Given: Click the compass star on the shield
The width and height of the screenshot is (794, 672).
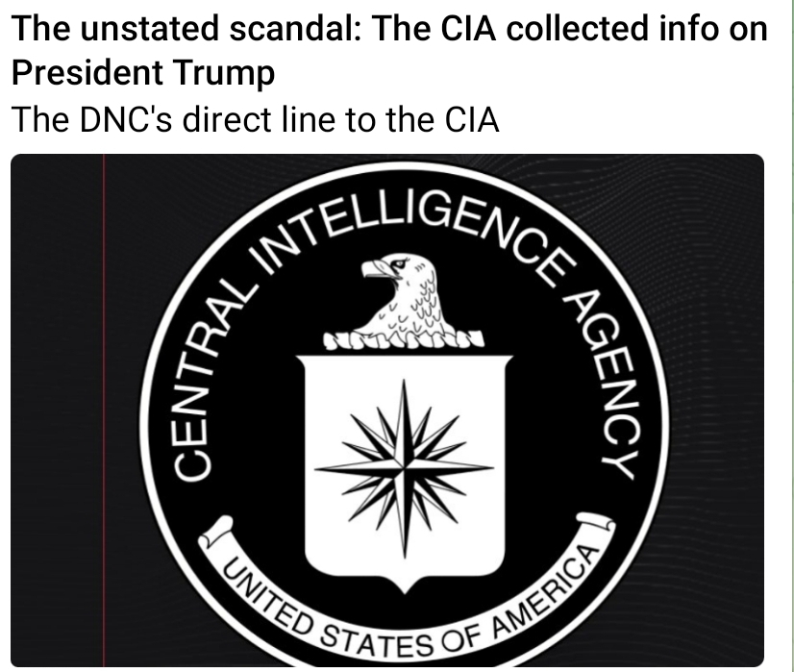Looking at the screenshot, I should tap(404, 468).
